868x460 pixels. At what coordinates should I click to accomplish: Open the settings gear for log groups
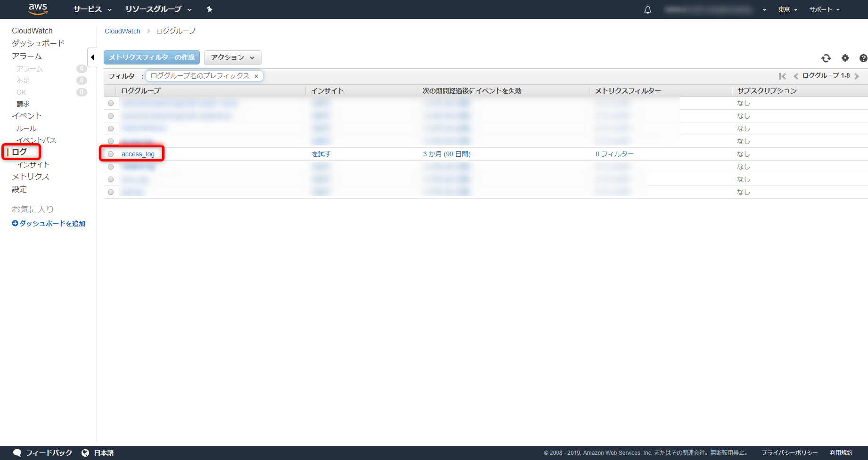click(x=845, y=58)
